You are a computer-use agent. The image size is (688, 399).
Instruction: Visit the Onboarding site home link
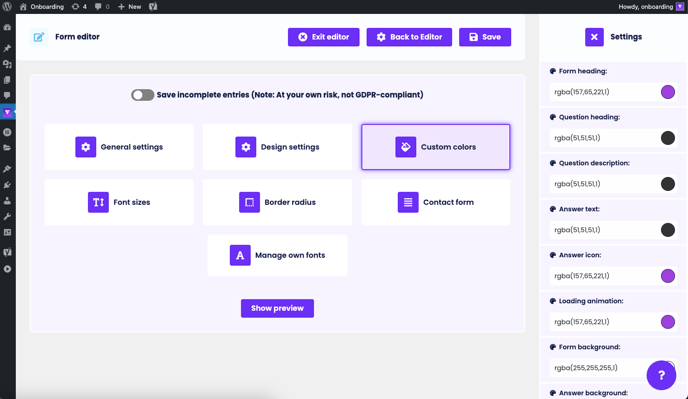(x=42, y=7)
